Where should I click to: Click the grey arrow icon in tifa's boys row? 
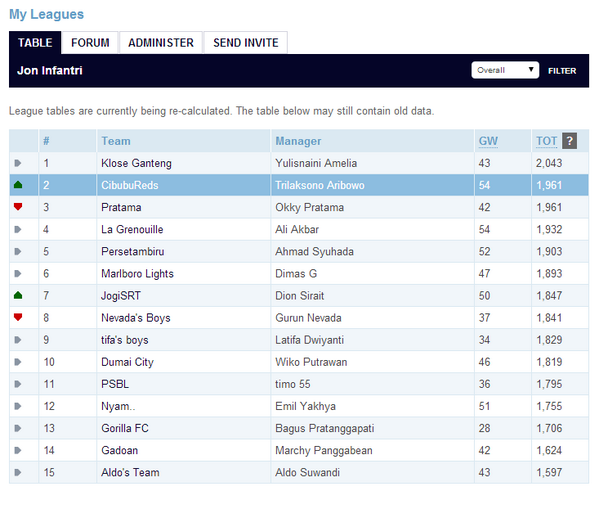point(18,340)
